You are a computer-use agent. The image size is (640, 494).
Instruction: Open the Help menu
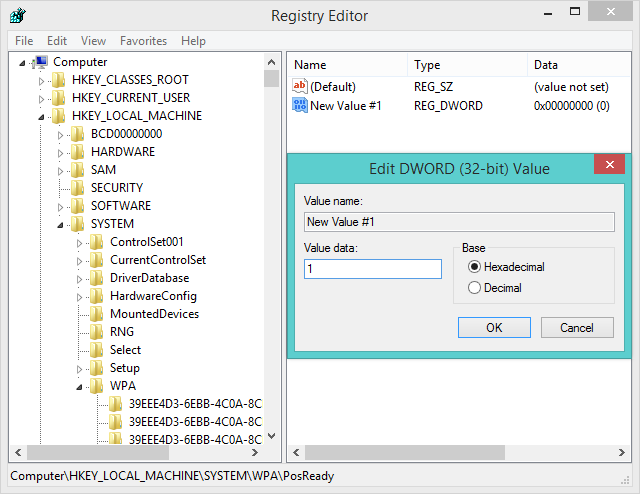(193, 41)
